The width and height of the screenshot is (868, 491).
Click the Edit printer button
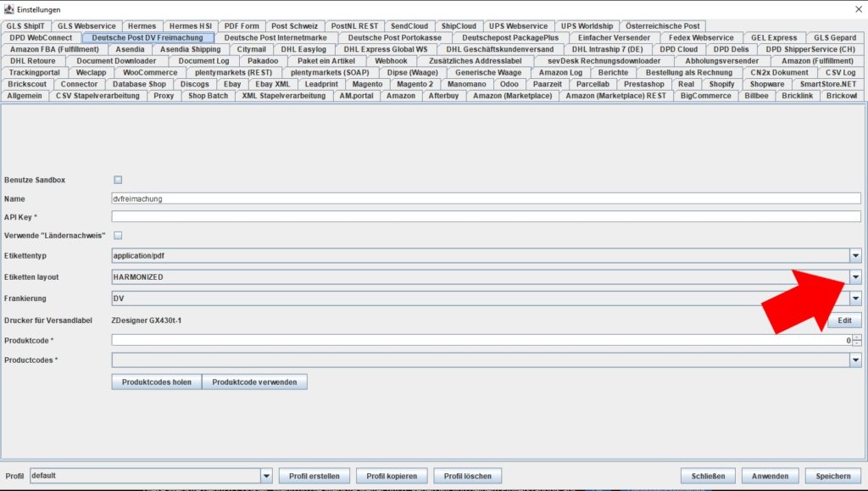point(845,321)
